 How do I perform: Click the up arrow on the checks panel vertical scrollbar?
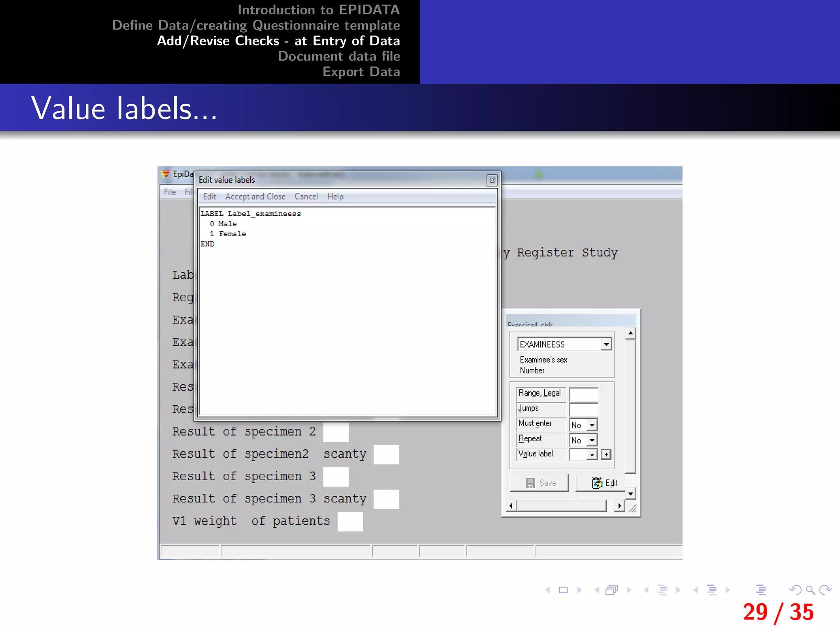click(630, 333)
